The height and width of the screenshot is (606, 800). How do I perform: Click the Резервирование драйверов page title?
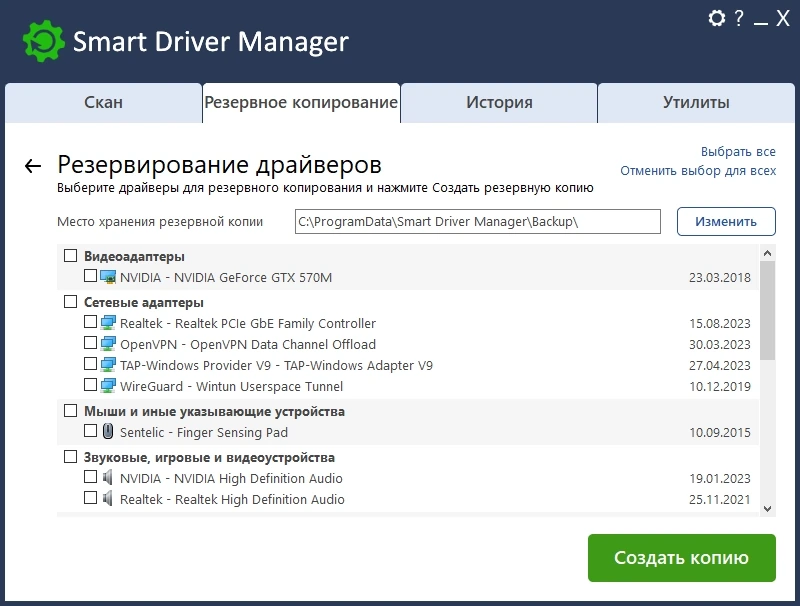219,165
